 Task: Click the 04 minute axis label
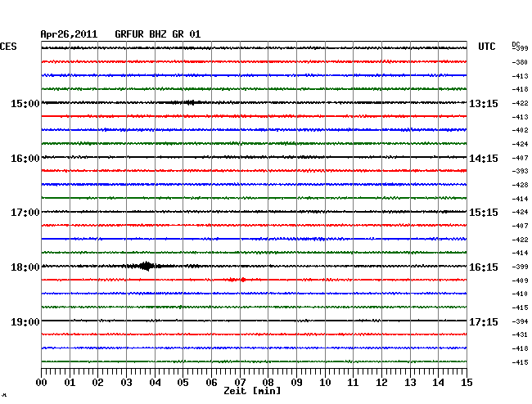155,383
